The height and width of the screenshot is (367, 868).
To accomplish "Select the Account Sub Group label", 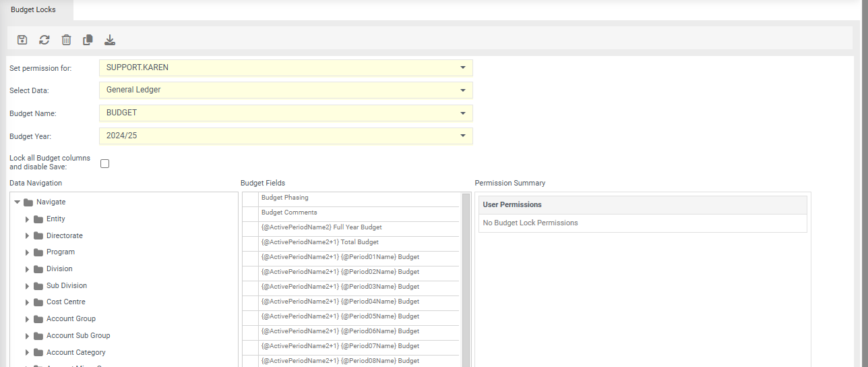I will click(78, 335).
